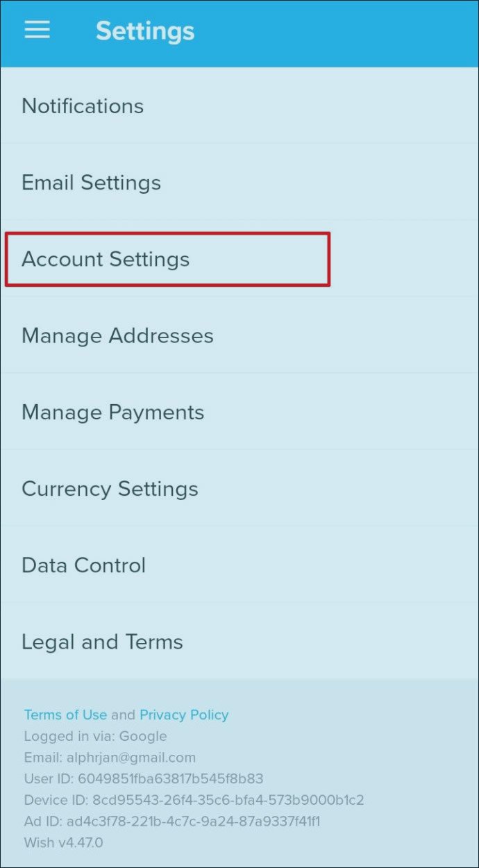Go to Email Settings

pyautogui.click(x=91, y=183)
